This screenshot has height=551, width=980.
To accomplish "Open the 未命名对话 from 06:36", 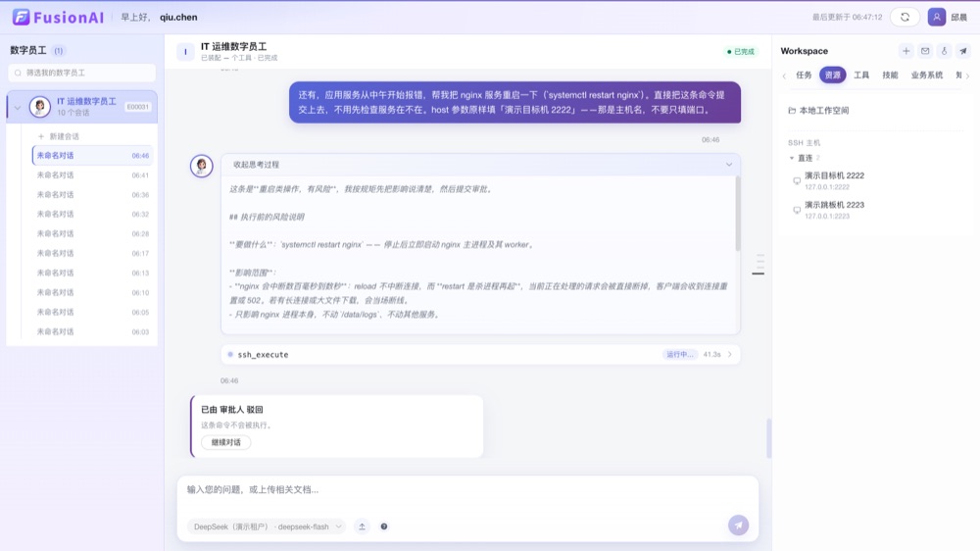I will pyautogui.click(x=92, y=194).
